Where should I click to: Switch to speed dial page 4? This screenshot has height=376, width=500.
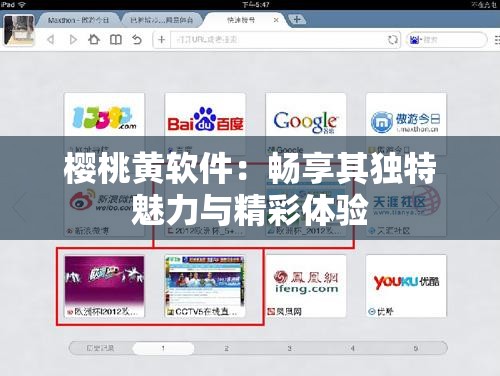coord(352,348)
